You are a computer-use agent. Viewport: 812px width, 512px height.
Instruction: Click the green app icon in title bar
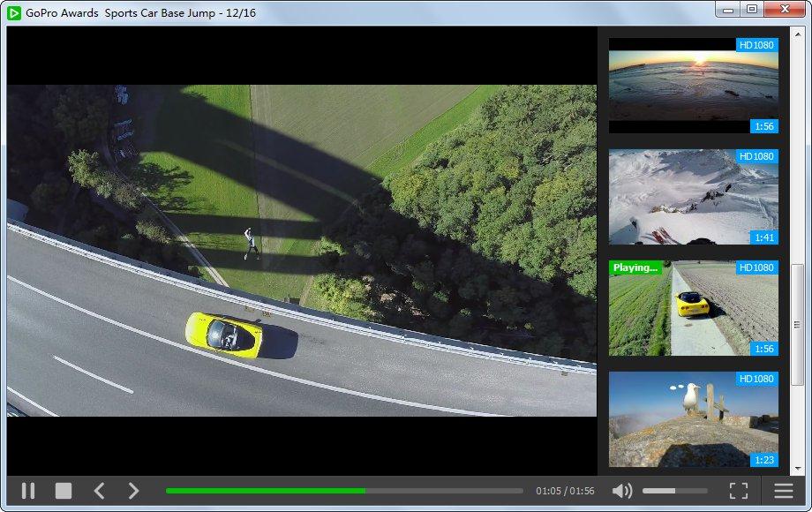14,13
